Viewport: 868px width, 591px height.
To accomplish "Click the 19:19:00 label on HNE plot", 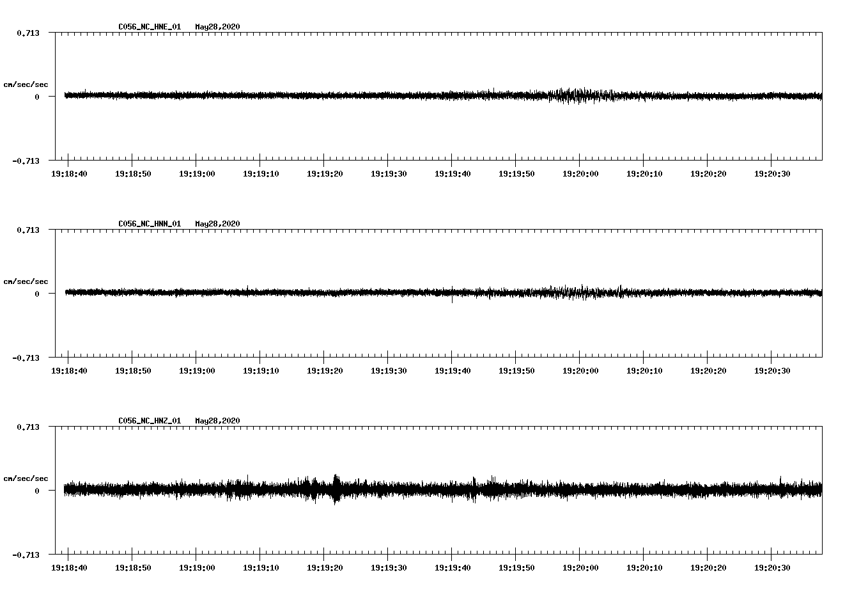I will click(x=196, y=174).
